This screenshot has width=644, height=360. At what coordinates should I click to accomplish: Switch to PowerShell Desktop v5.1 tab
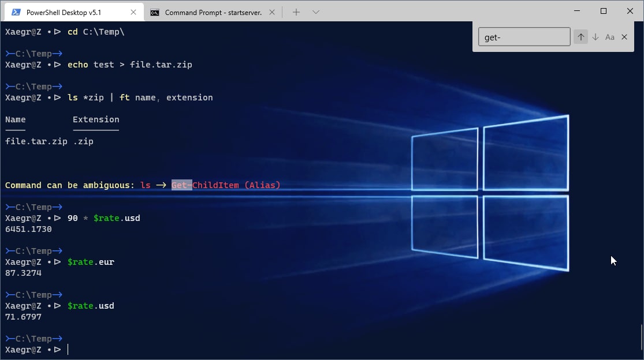(x=74, y=12)
